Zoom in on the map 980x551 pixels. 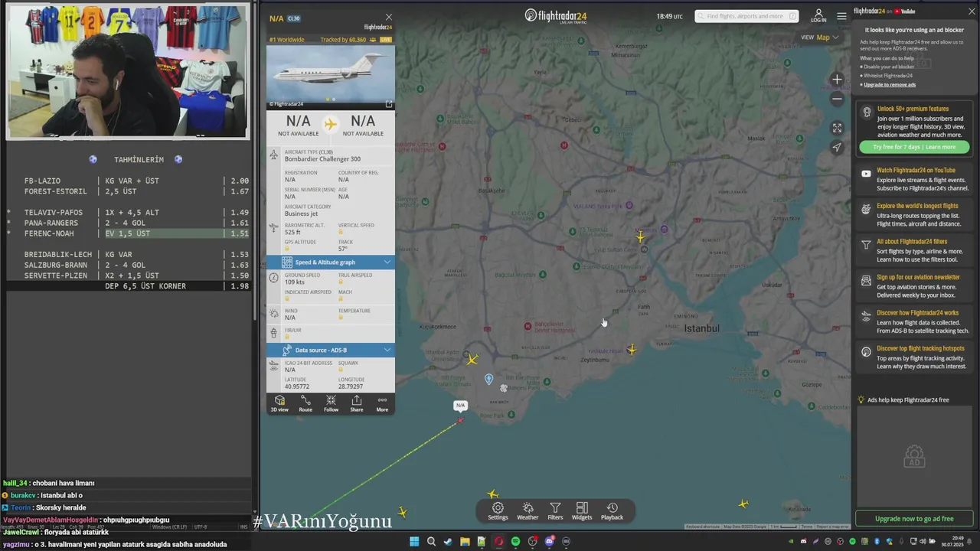tap(837, 80)
